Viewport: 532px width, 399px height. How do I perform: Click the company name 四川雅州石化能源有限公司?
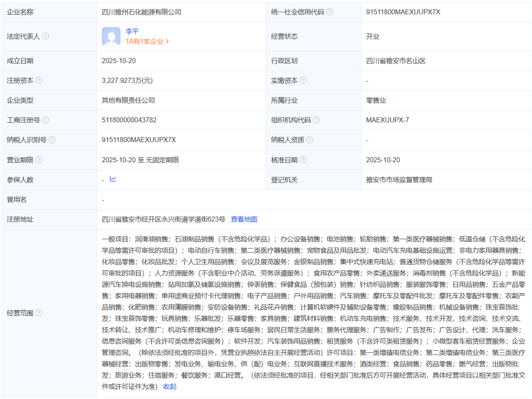coord(141,12)
